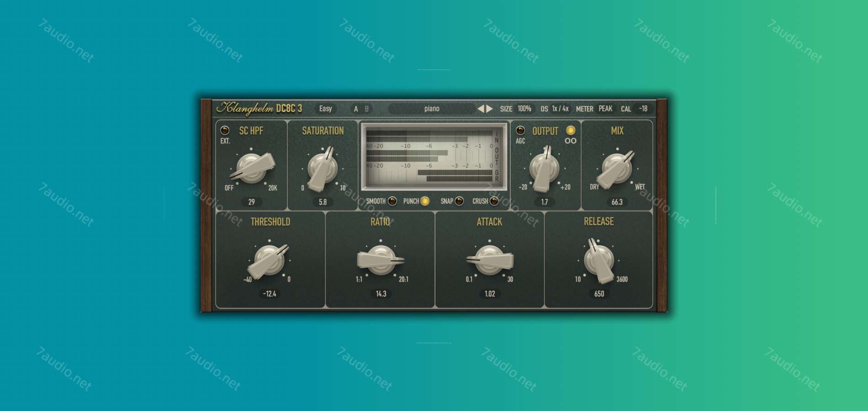The height and width of the screenshot is (411, 868).
Task: Adjust the CAL -18 calibration value
Action: 643,109
